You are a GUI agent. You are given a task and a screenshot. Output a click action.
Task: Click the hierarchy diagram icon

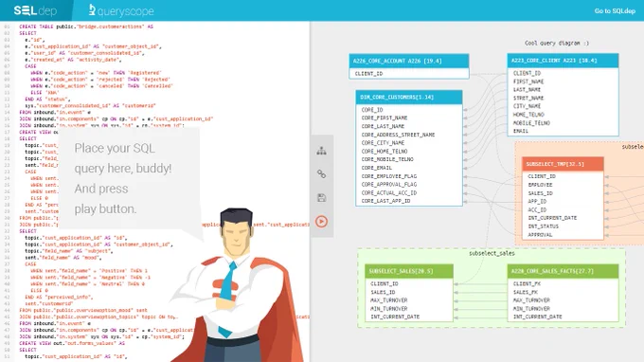tap(322, 152)
